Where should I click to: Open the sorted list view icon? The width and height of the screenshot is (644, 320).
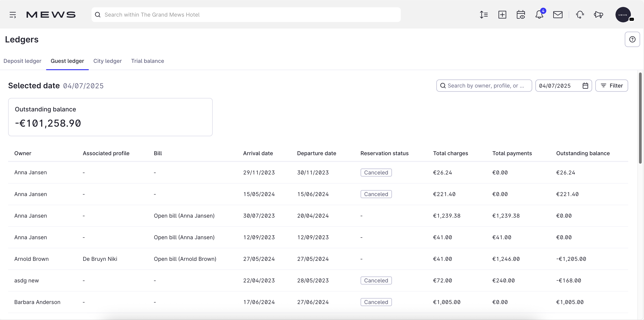(x=484, y=15)
